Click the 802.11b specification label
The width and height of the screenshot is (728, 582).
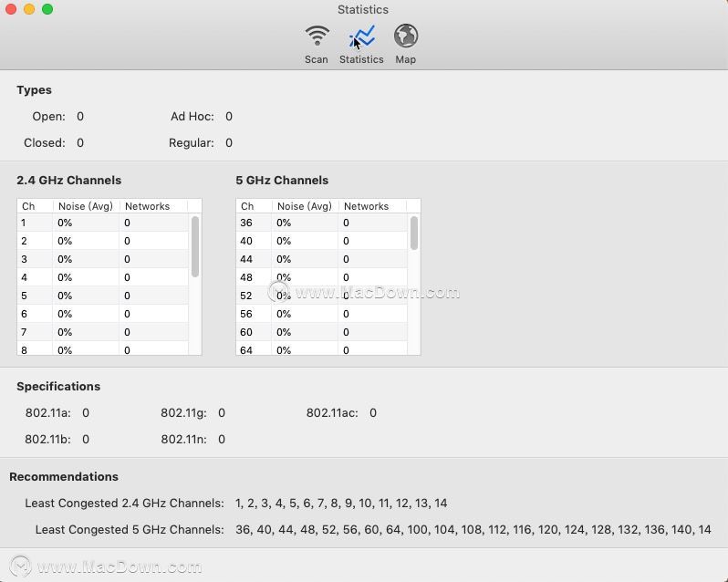click(47, 439)
